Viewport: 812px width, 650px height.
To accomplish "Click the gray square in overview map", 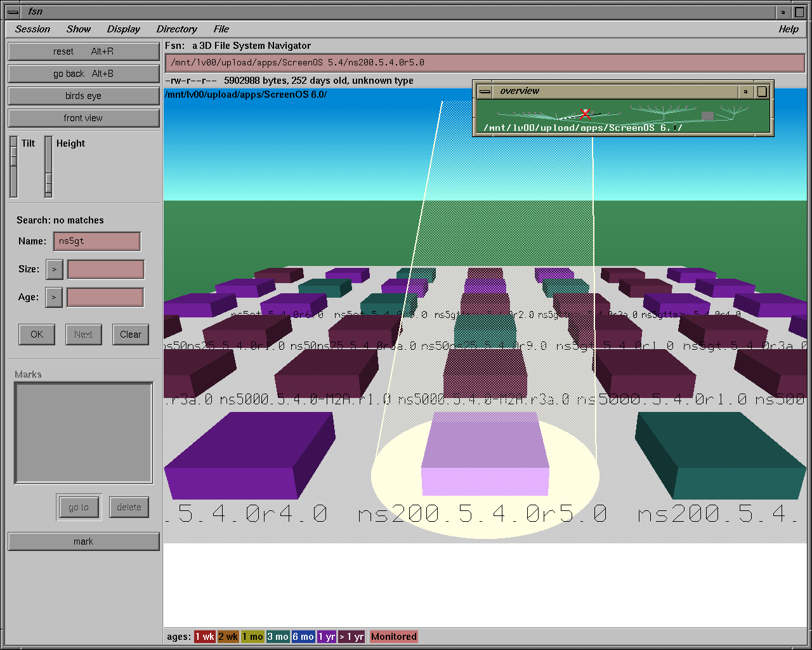I will click(x=707, y=116).
